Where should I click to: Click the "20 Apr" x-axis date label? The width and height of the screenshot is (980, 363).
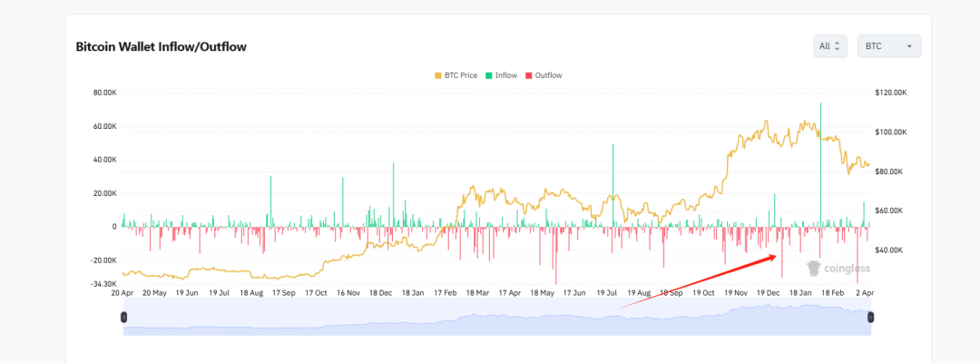point(124,293)
